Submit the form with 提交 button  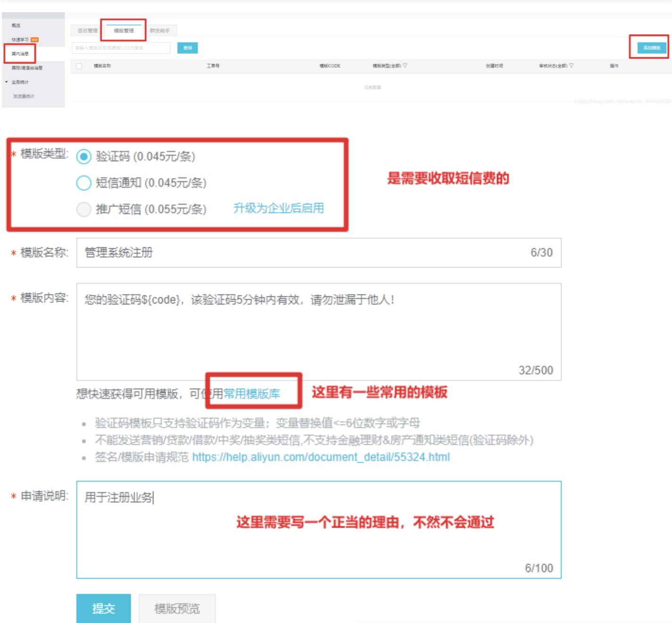point(103,608)
